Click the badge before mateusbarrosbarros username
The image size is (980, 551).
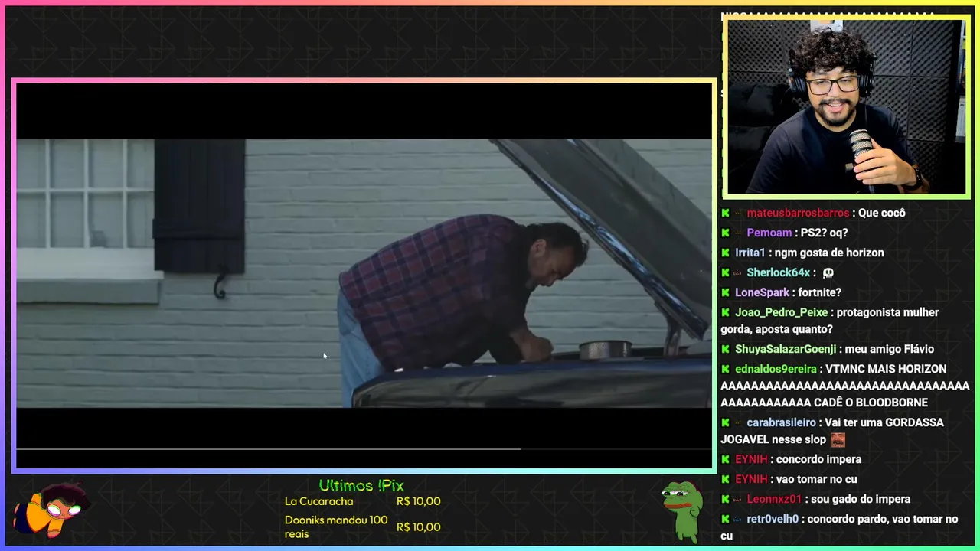click(x=738, y=213)
